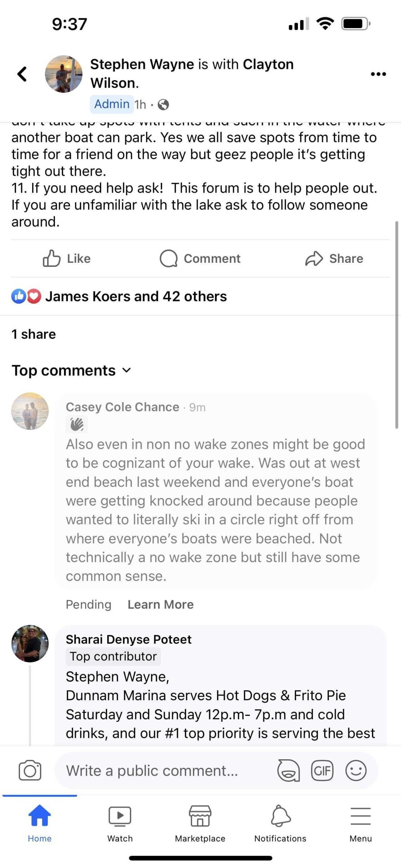Open the emoji smiley picker
The height and width of the screenshot is (868, 401).
356,771
